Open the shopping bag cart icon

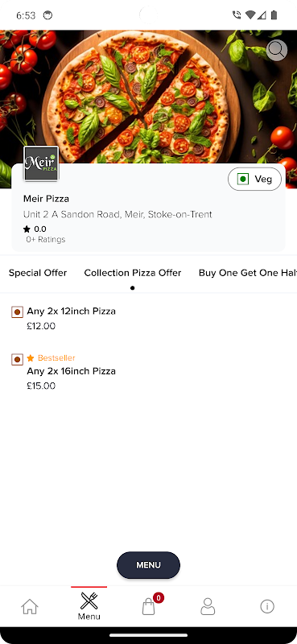coord(149,606)
